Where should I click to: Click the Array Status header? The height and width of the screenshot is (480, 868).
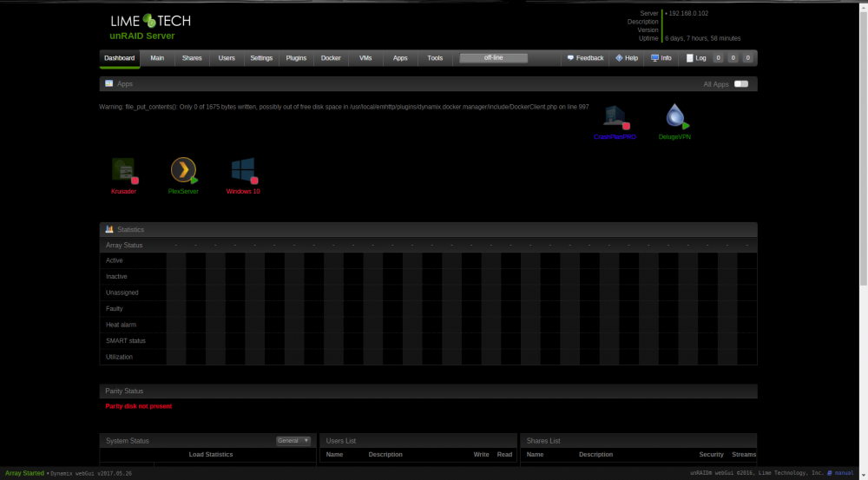pyautogui.click(x=124, y=246)
